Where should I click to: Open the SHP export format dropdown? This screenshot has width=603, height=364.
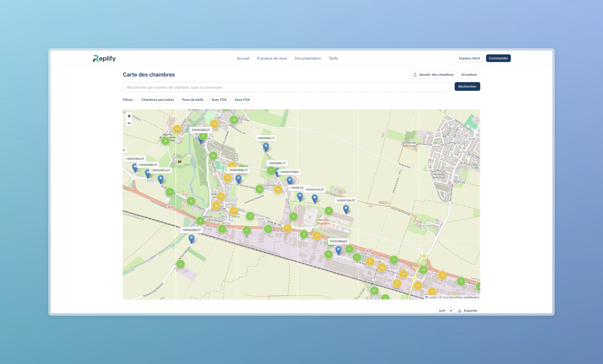coord(444,311)
